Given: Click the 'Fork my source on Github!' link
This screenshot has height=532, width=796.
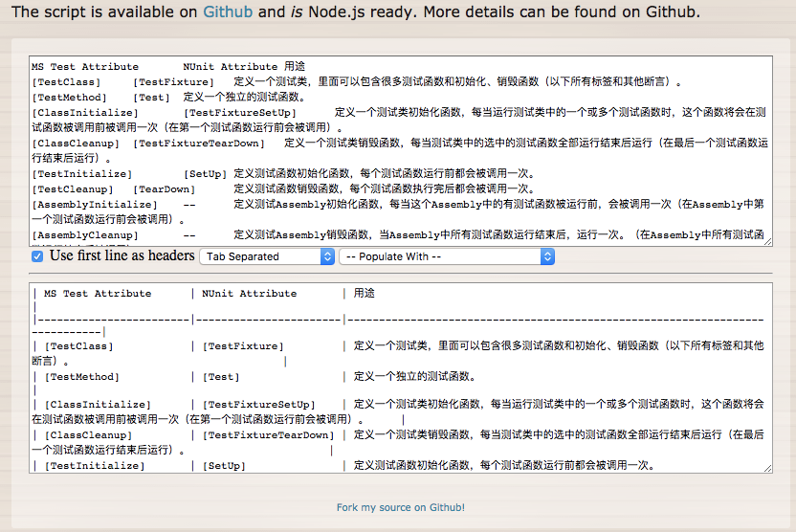Looking at the screenshot, I should [400, 507].
